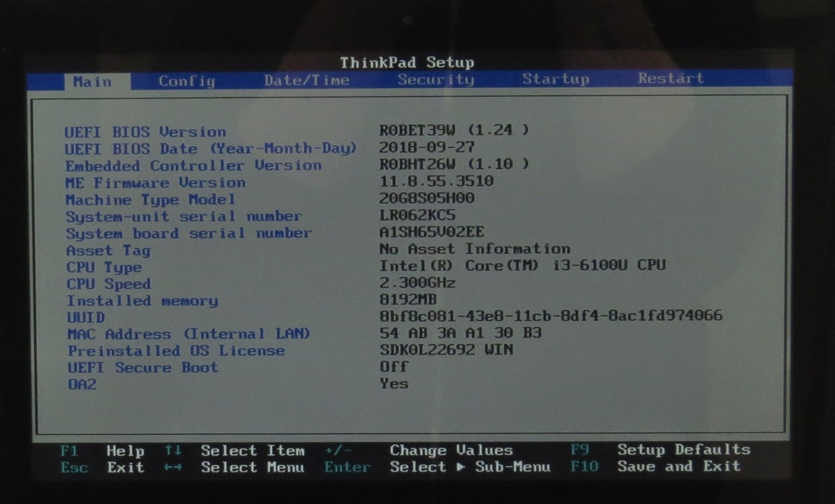This screenshot has height=504, width=835.
Task: Click the OA2 value Yes
Action: point(393,384)
